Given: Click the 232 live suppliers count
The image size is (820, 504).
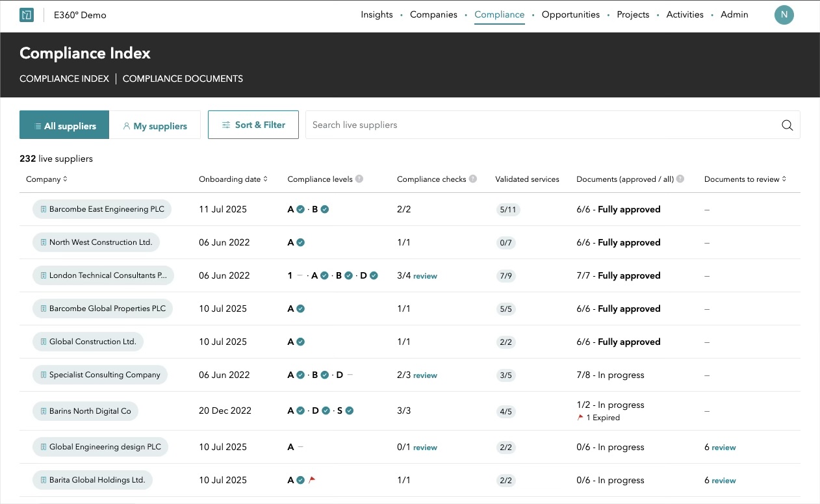Looking at the screenshot, I should point(56,158).
